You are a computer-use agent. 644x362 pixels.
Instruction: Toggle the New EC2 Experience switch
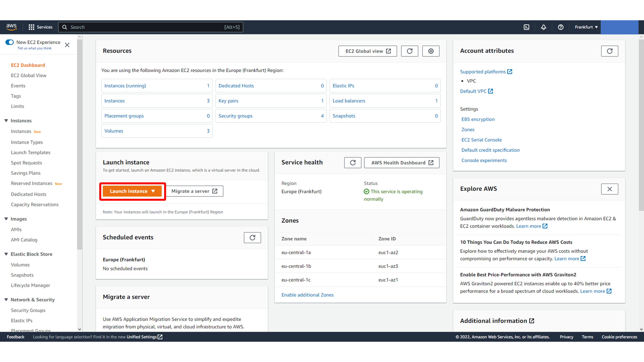[9, 42]
